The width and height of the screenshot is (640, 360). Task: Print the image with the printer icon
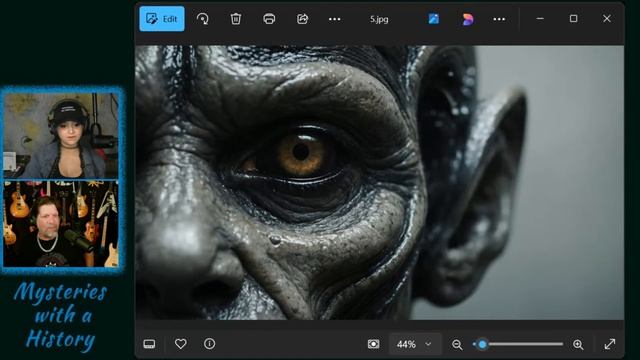[x=269, y=19]
